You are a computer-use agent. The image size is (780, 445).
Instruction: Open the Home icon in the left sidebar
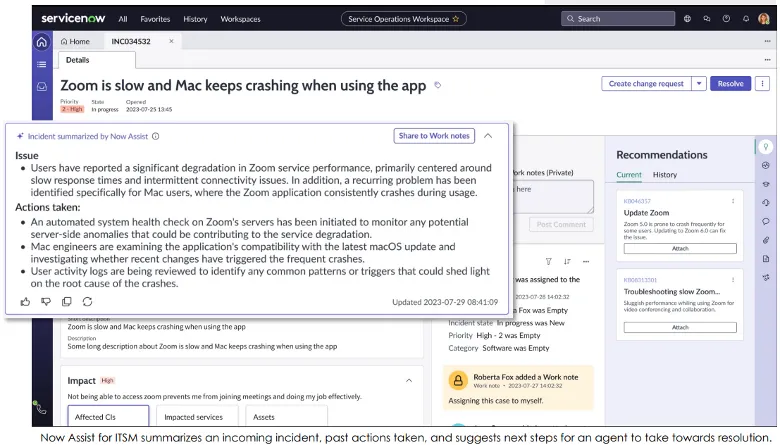42,42
